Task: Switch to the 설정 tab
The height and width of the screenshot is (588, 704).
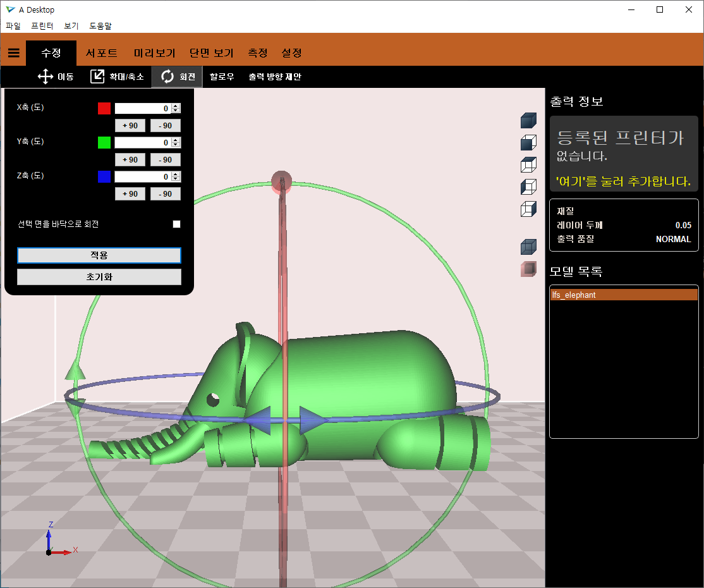Action: 291,53
